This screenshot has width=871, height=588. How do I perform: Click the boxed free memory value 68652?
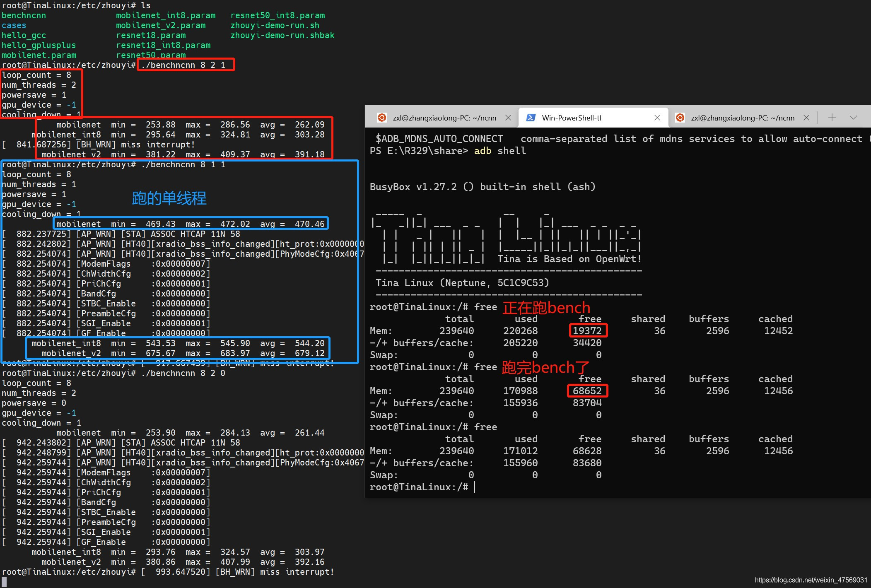click(587, 390)
